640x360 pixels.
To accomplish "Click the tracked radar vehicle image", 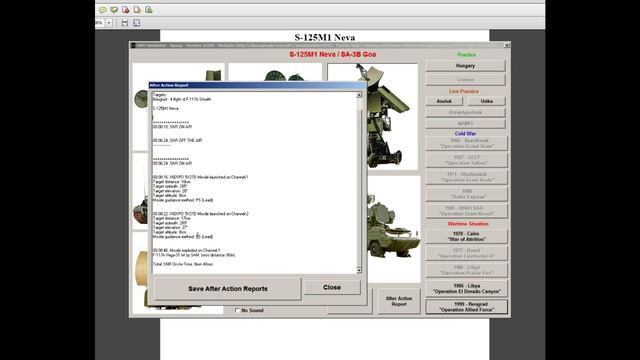I will [x=393, y=229].
